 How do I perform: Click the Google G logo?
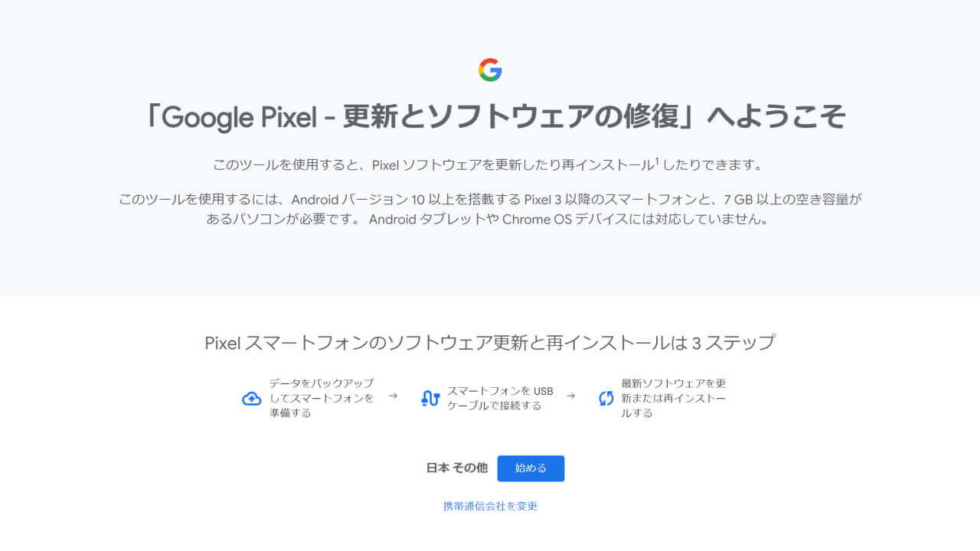pos(490,70)
